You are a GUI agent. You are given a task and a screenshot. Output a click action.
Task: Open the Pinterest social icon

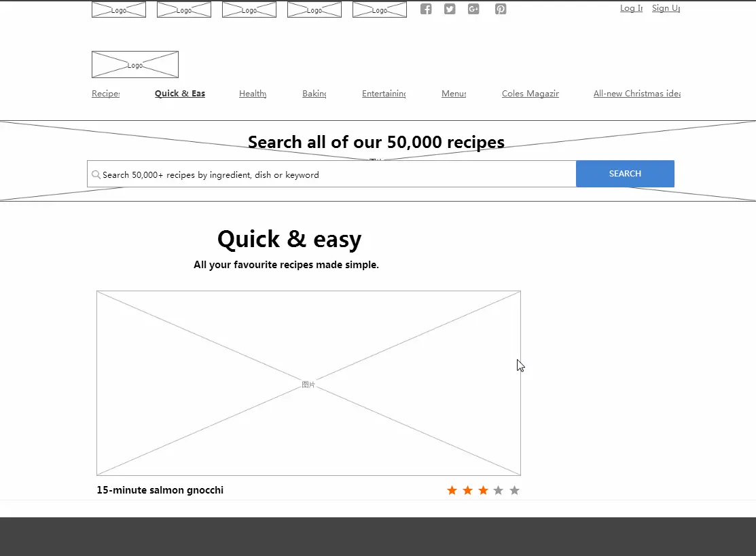501,9
